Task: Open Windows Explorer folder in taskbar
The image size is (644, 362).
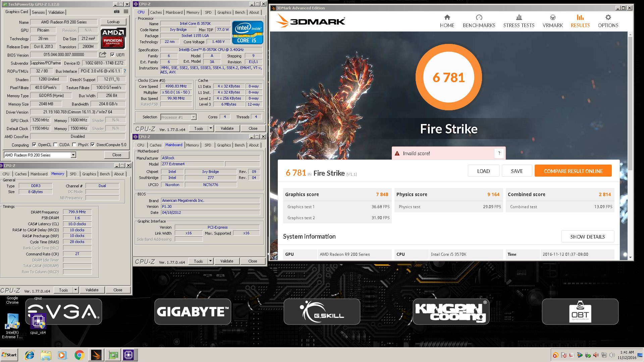Action: [46, 355]
